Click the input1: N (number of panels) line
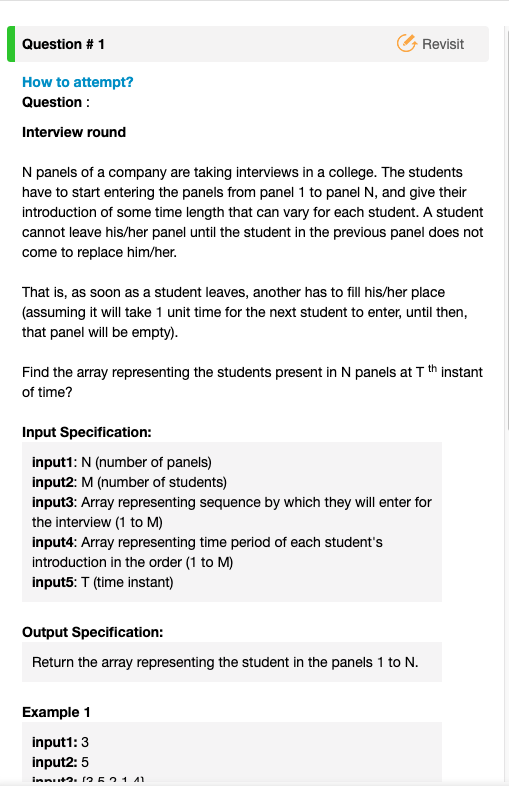The width and height of the screenshot is (509, 786). click(122, 462)
